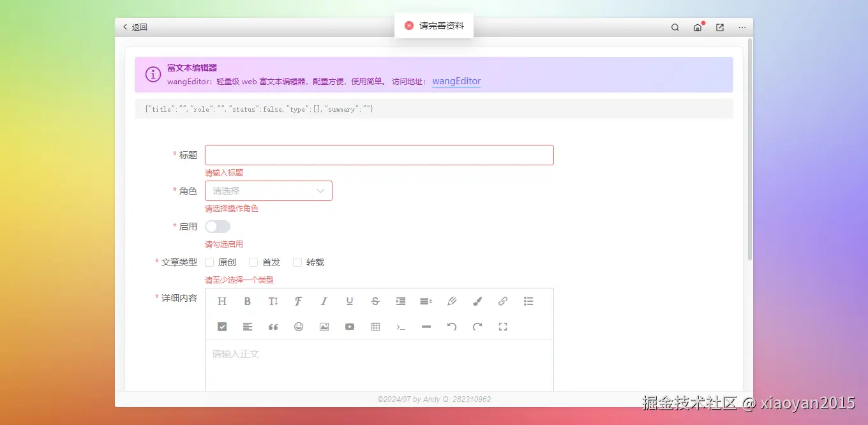Insert an emoji into the content
This screenshot has width=868, height=425.
(298, 326)
